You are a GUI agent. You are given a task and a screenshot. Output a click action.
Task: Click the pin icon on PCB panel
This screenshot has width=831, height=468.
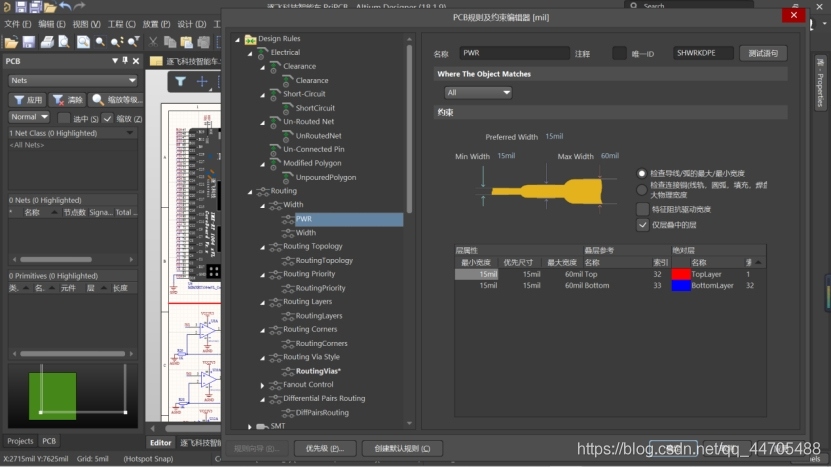[125, 60]
